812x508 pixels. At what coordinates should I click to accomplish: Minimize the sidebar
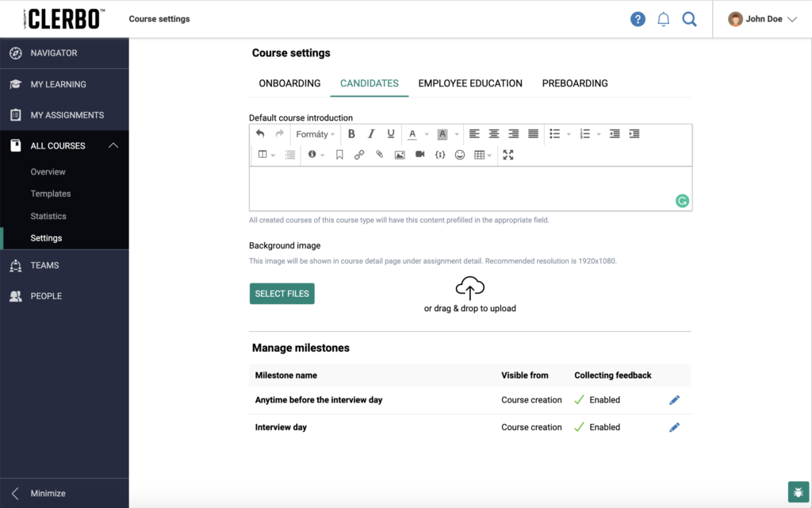tap(64, 494)
